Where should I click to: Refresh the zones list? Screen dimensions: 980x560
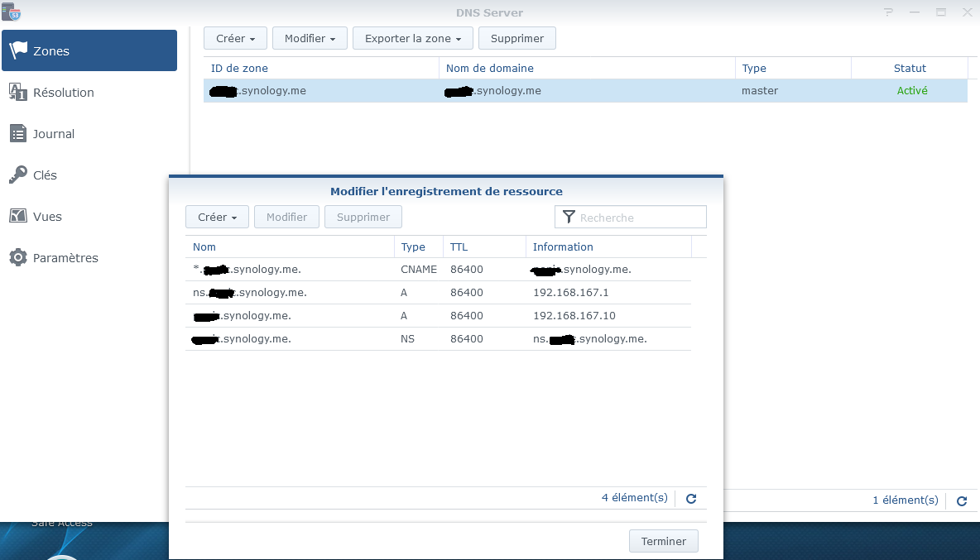[x=961, y=501]
